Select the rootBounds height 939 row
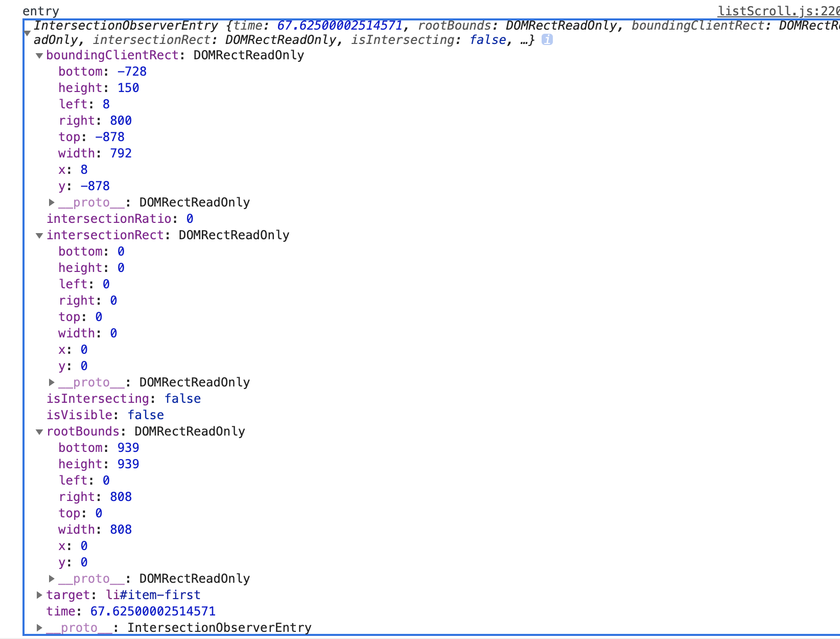Viewport: 840px width, 639px height. click(99, 464)
